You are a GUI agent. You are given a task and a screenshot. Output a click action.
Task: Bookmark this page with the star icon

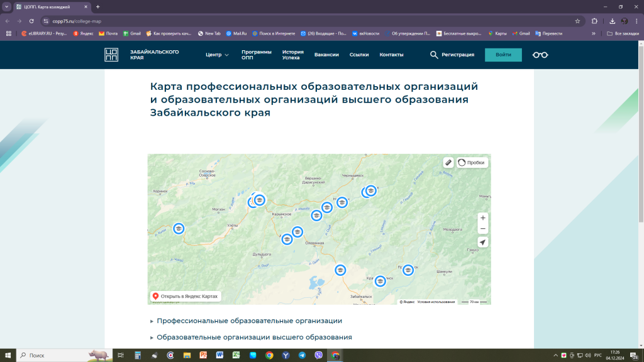click(x=577, y=21)
